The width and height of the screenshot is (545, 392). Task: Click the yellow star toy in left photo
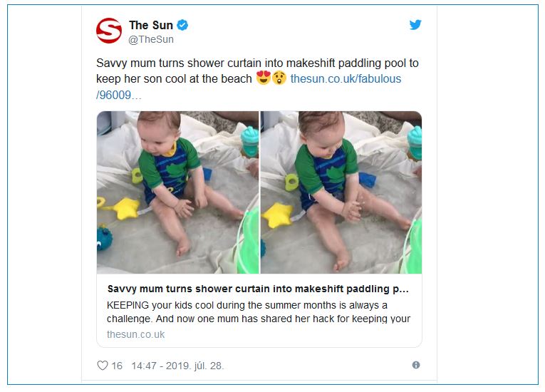(125, 208)
